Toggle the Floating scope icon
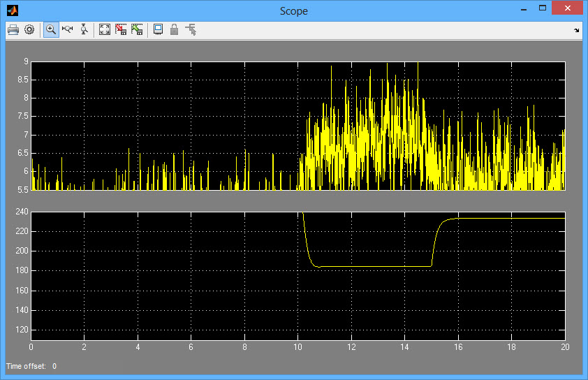Image resolution: width=588 pixels, height=380 pixels. [x=158, y=29]
